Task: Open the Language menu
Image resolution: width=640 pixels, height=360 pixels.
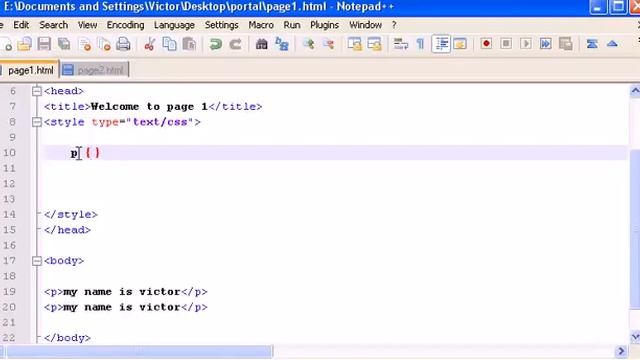Action: (174, 25)
